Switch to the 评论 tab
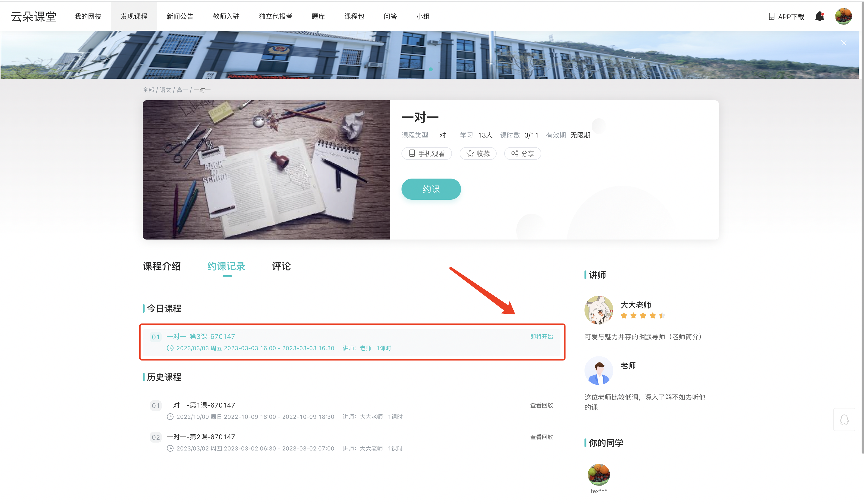The width and height of the screenshot is (864, 504). point(281,266)
